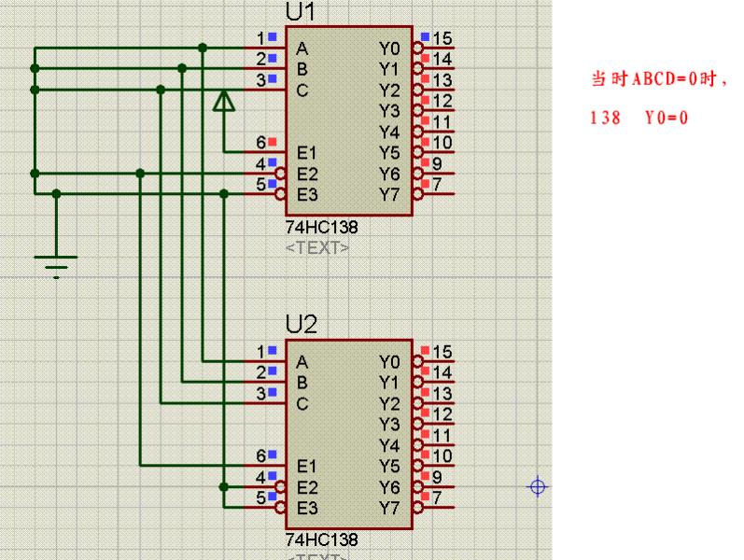Click the power terminal arrow near U1

click(223, 101)
